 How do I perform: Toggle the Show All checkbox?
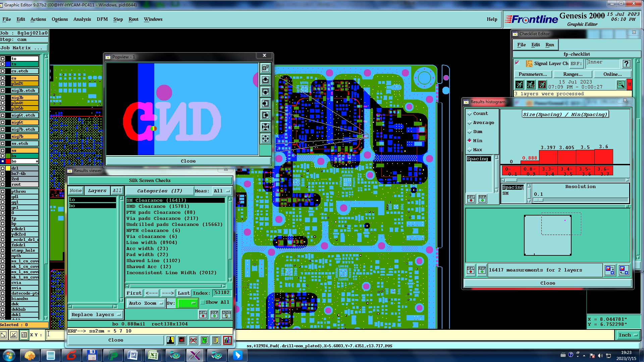(x=203, y=302)
